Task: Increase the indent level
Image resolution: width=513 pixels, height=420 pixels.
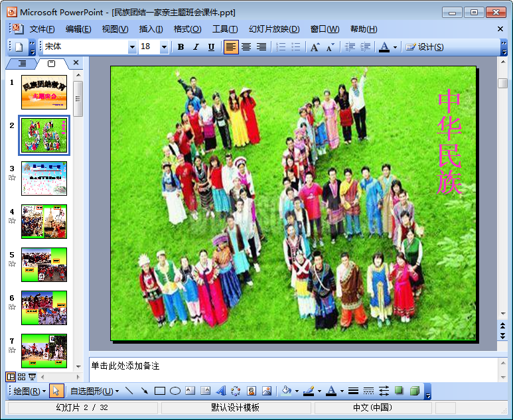Action: click(x=365, y=47)
